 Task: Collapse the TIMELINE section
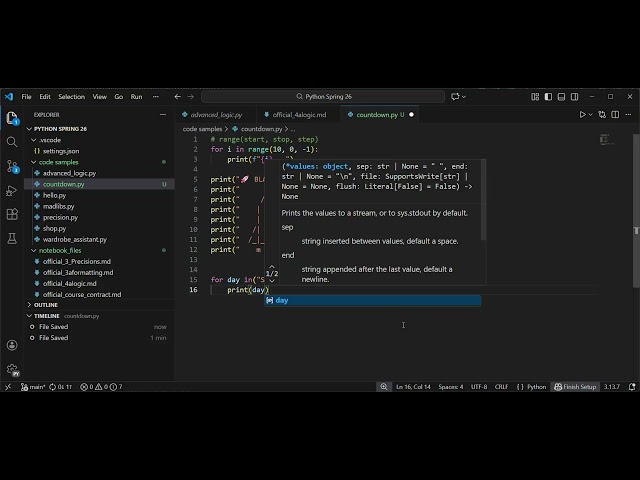tap(99, 316)
